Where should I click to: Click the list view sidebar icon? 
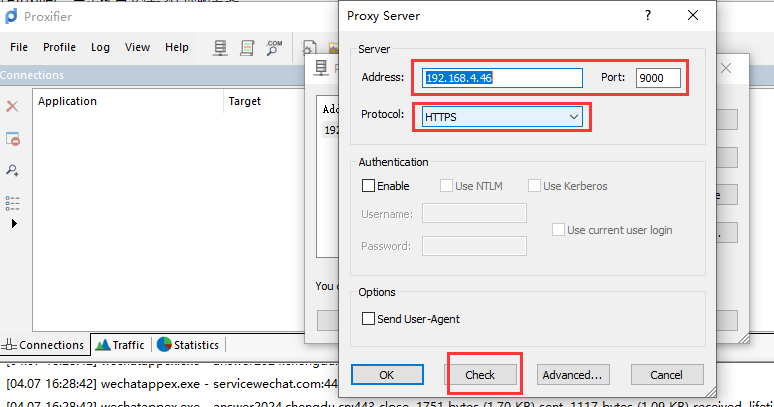(12, 203)
